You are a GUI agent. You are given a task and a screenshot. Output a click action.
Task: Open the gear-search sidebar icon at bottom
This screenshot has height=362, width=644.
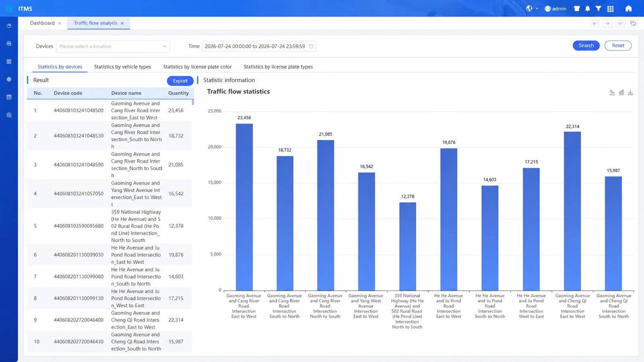[9, 115]
